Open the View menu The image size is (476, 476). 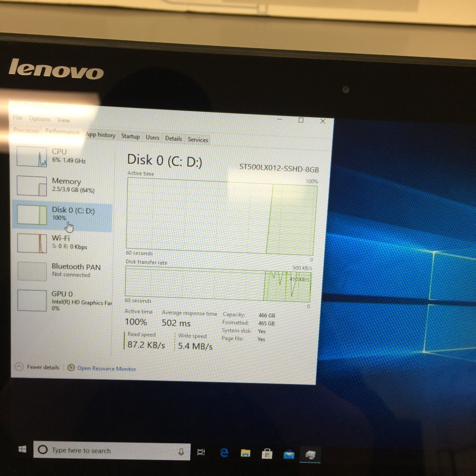coord(63,120)
